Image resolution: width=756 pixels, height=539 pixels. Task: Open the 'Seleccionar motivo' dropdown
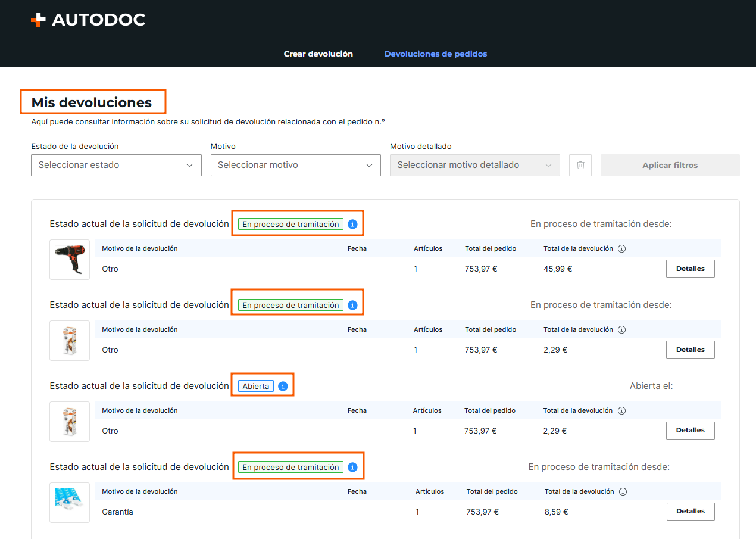(296, 165)
